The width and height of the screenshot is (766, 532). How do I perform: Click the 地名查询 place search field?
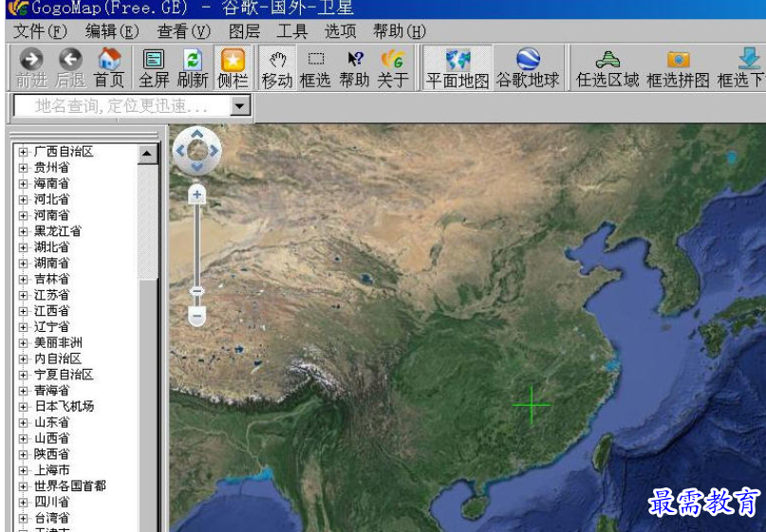pyautogui.click(x=122, y=106)
